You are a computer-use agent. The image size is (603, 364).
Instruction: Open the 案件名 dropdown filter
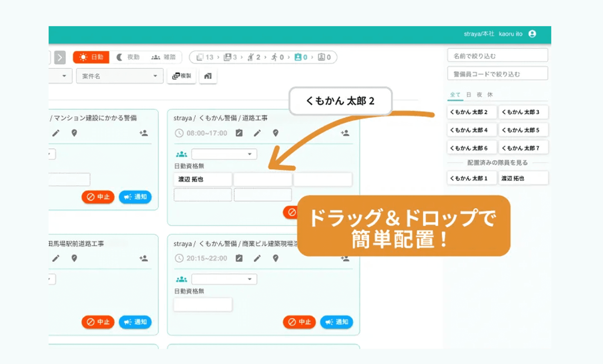click(x=119, y=76)
